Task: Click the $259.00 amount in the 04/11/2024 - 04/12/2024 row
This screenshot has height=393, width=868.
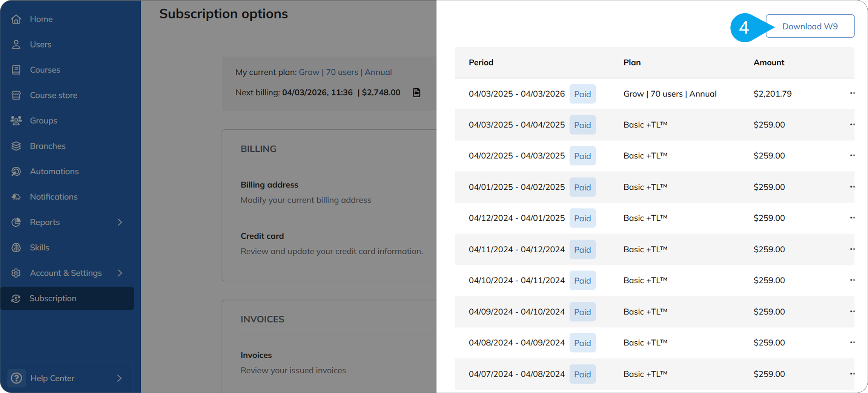Action: coord(769,249)
